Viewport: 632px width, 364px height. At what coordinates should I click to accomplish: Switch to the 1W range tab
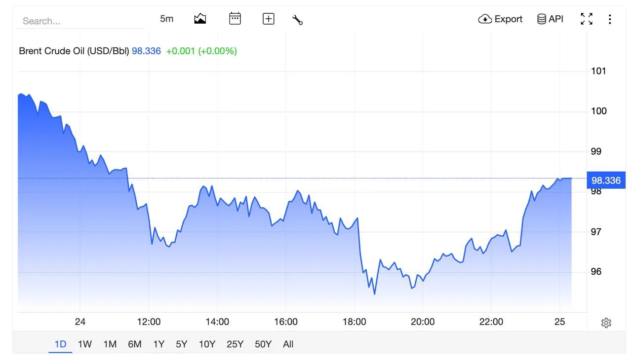click(85, 344)
